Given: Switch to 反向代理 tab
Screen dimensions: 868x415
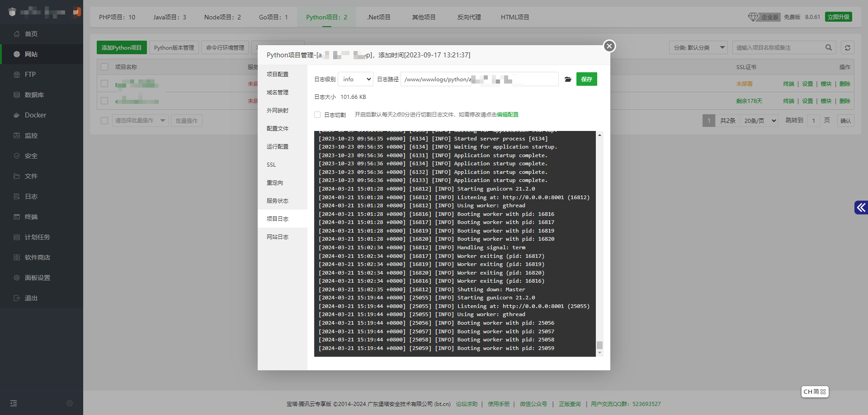Looking at the screenshot, I should [x=469, y=17].
